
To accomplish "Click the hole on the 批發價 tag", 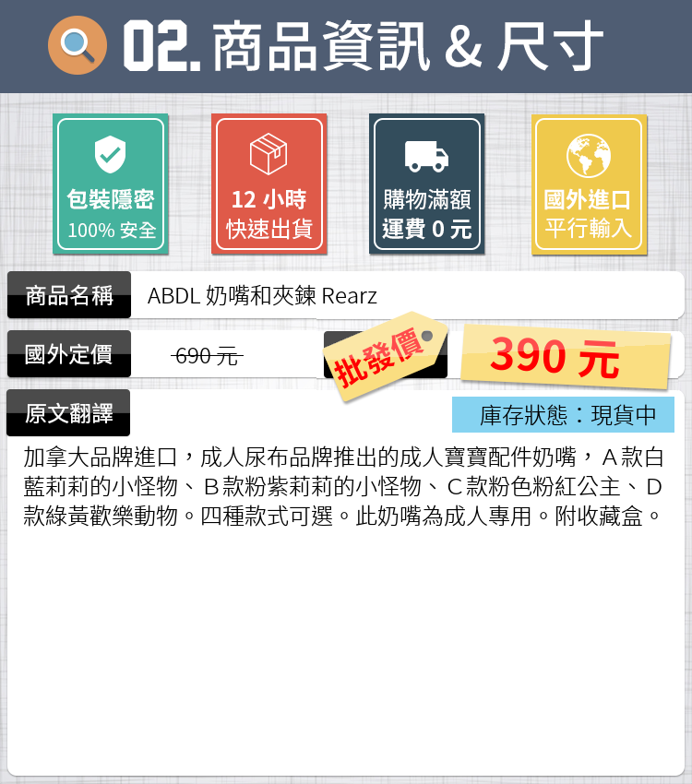I will coord(426,336).
